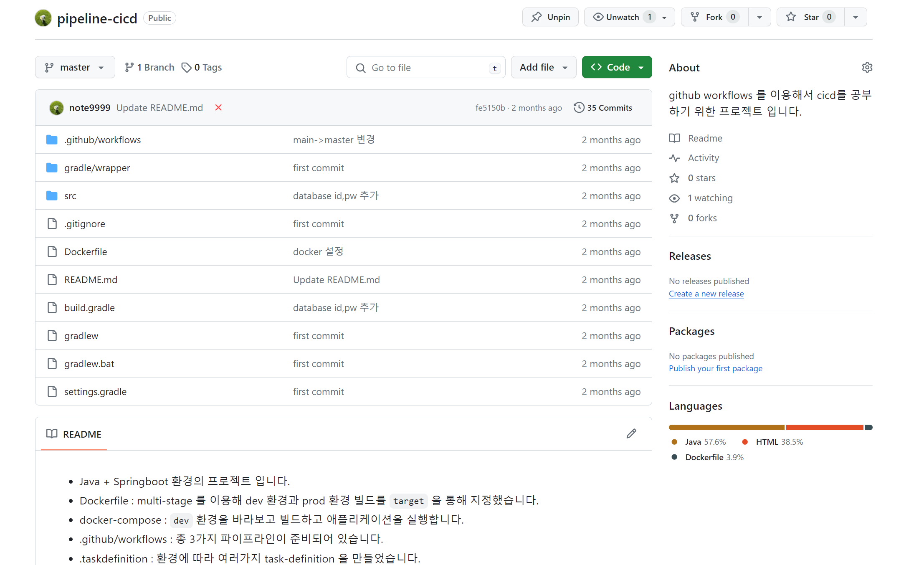Click the tag icon with 0 Tags
Screen dimensions: 924x565
point(186,67)
